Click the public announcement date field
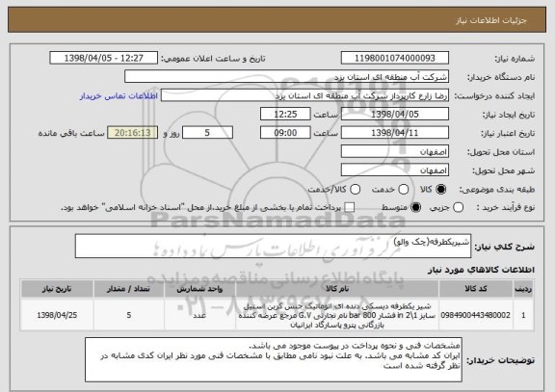Image resolution: width=555 pixels, height=392 pixels. [x=104, y=58]
